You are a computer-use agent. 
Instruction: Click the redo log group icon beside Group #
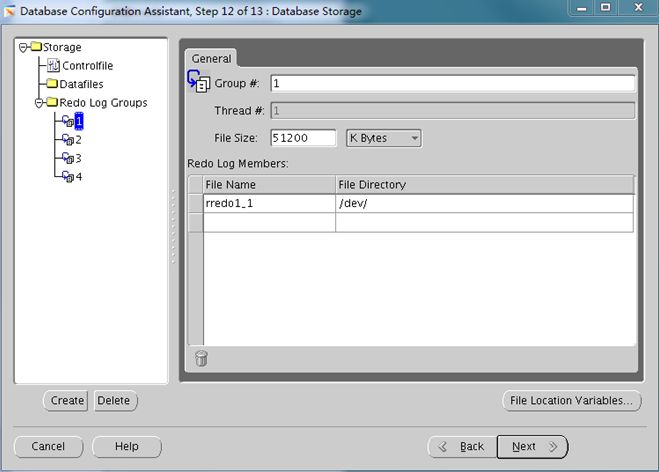198,82
